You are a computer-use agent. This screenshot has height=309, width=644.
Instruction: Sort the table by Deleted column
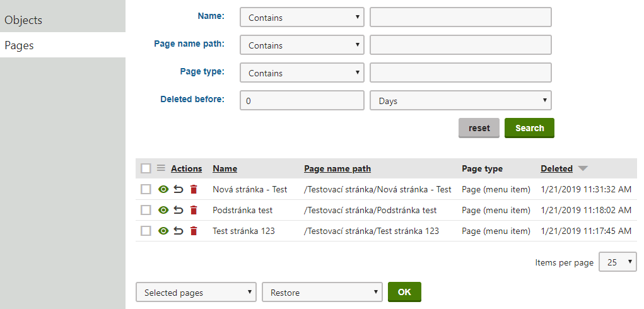[556, 168]
